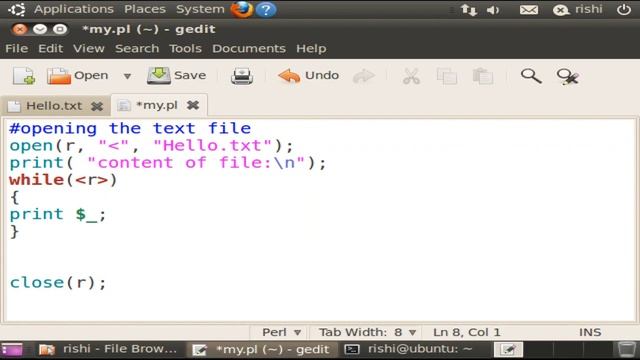Open the Search menu
Viewport: 640px width, 360px height.
137,49
